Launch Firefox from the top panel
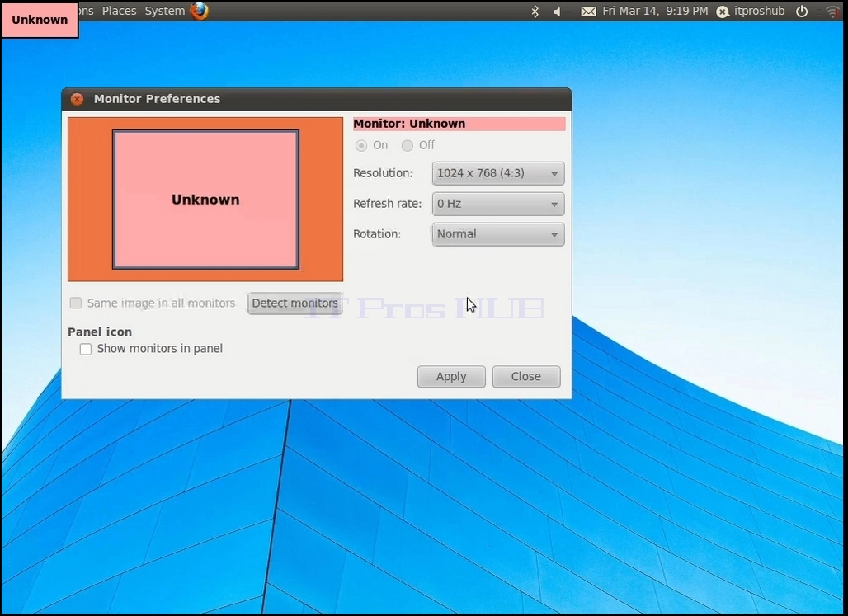Screen dimensions: 848x616 [200, 11]
